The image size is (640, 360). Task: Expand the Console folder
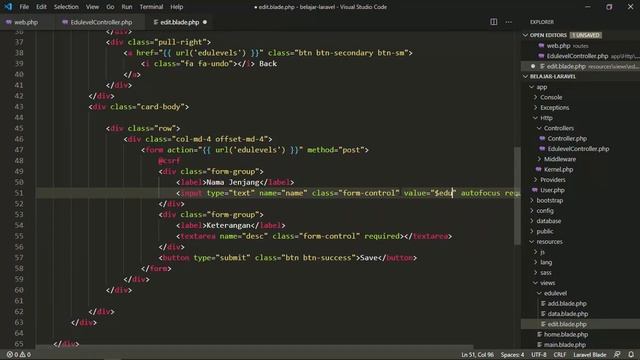point(551,97)
